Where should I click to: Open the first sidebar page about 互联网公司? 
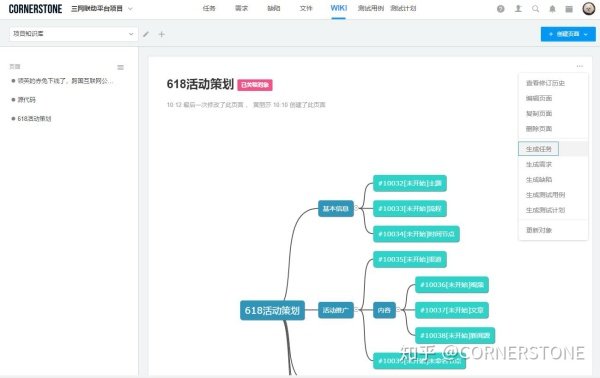65,81
